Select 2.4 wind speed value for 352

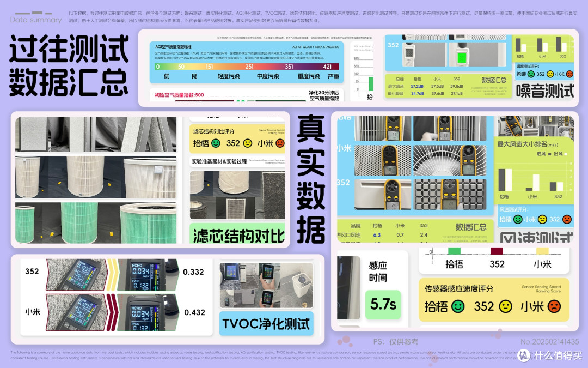(424, 234)
